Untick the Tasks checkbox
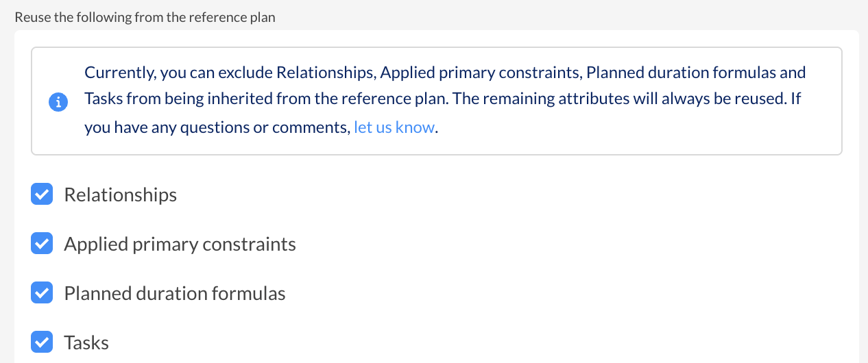868x363 pixels. 42,342
